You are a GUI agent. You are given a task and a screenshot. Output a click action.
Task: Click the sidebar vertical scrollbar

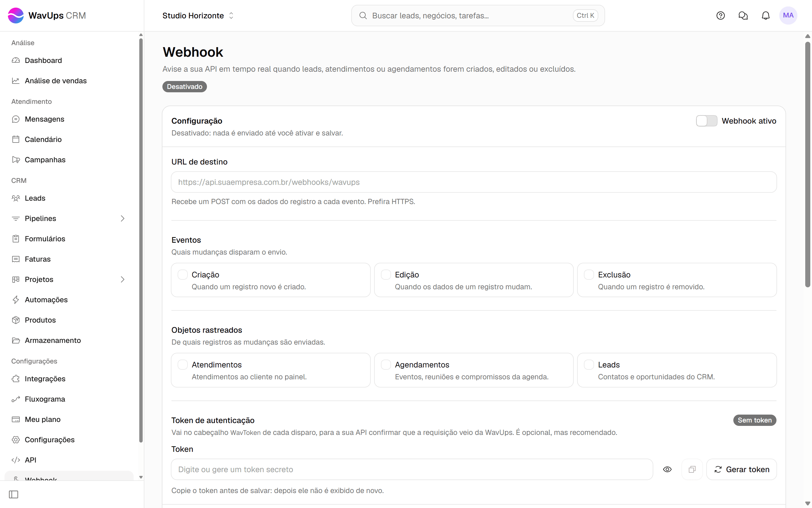coord(141,240)
